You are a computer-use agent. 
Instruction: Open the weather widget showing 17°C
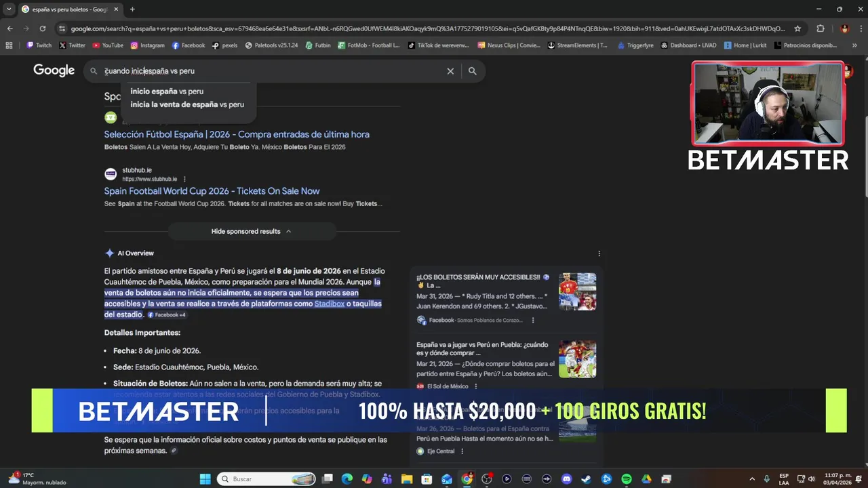coord(37,479)
